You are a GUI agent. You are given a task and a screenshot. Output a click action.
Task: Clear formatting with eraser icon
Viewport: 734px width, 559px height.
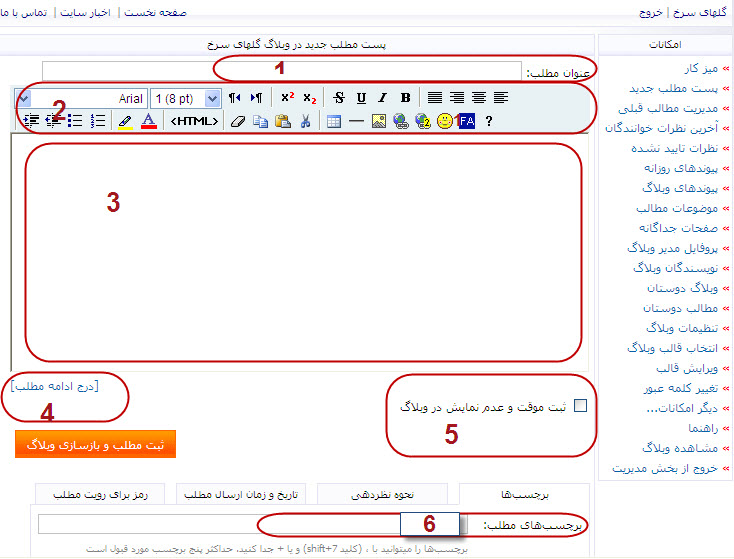[x=238, y=121]
